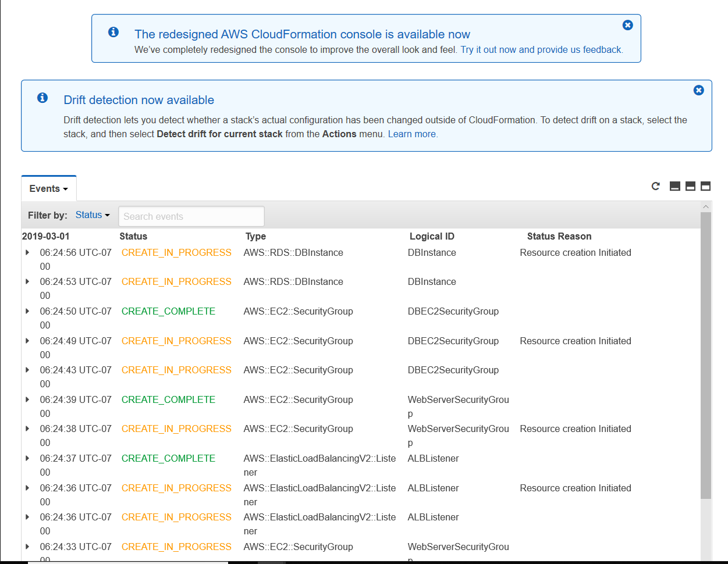
Task: Expand the 06:24:37 ALBListener event
Action: [27, 458]
